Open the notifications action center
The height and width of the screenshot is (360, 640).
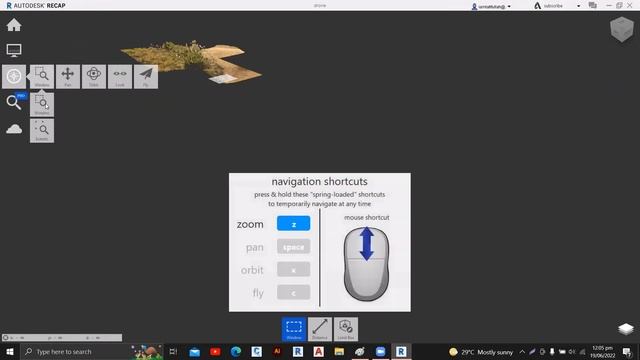(x=627, y=351)
